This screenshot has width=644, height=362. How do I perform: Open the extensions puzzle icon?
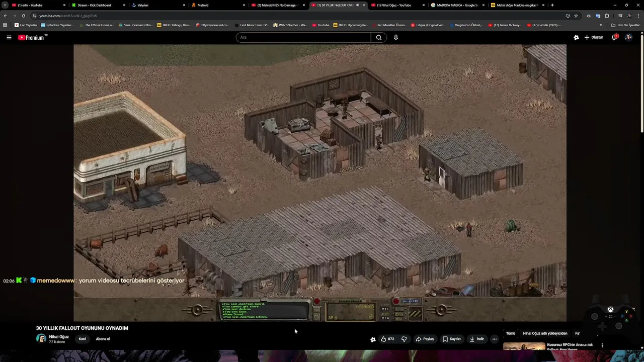click(607, 16)
